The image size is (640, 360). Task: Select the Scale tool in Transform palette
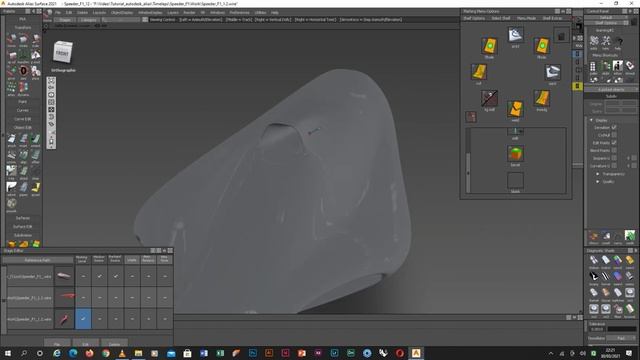pyautogui.click(x=36, y=40)
